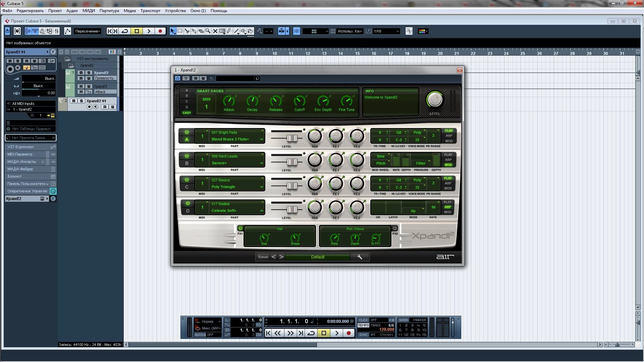The width and height of the screenshot is (644, 362).
Task: Go to previous marker in toolbar
Action: 109,31
